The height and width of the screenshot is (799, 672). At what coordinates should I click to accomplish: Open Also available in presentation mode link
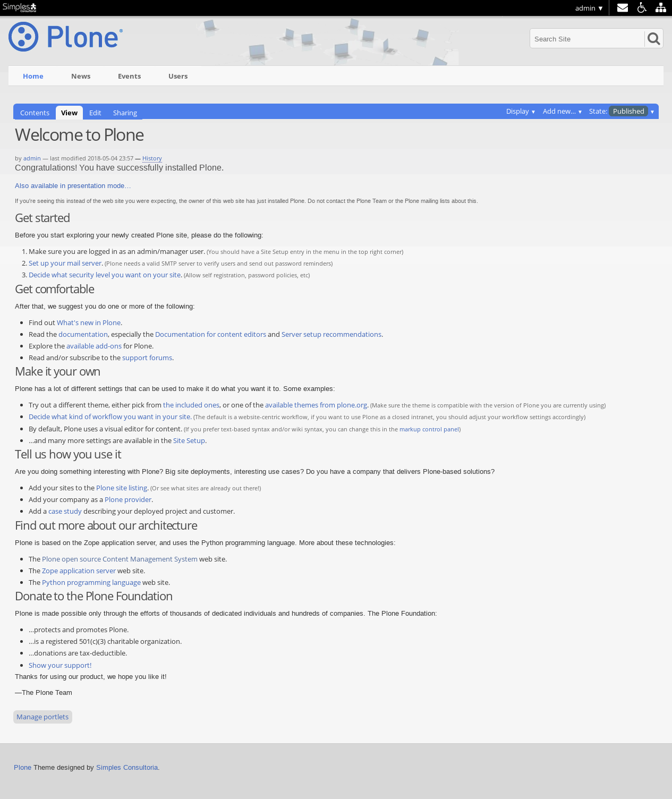pos(73,185)
